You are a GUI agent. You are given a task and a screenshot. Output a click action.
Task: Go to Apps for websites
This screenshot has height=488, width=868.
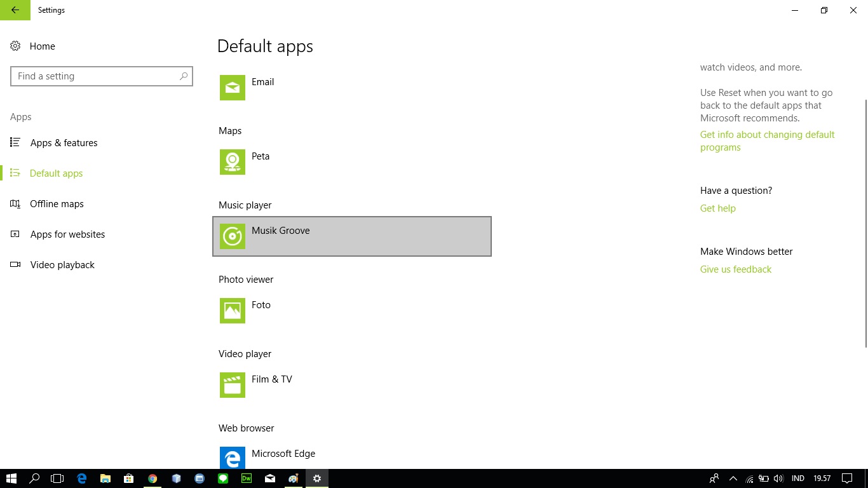(102, 234)
